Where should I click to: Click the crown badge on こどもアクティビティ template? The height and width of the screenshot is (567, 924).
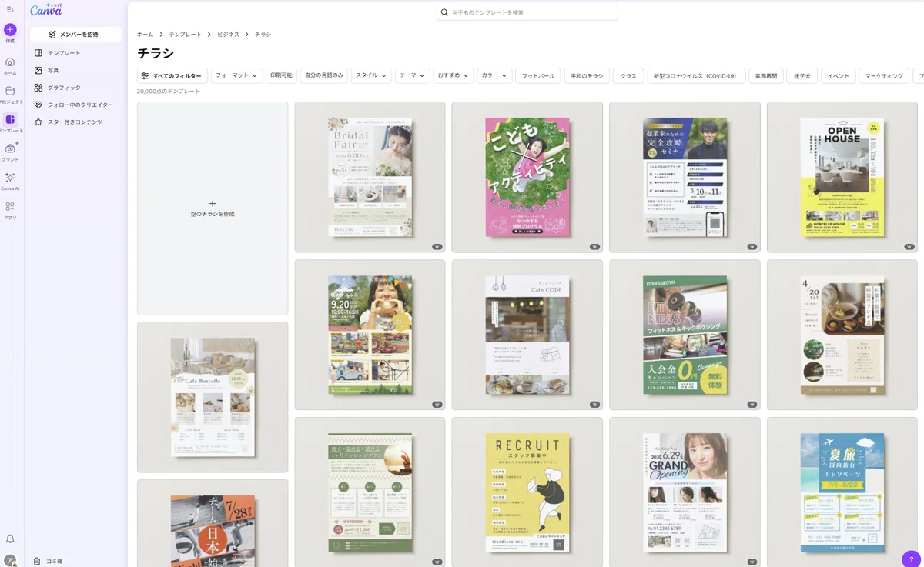594,247
